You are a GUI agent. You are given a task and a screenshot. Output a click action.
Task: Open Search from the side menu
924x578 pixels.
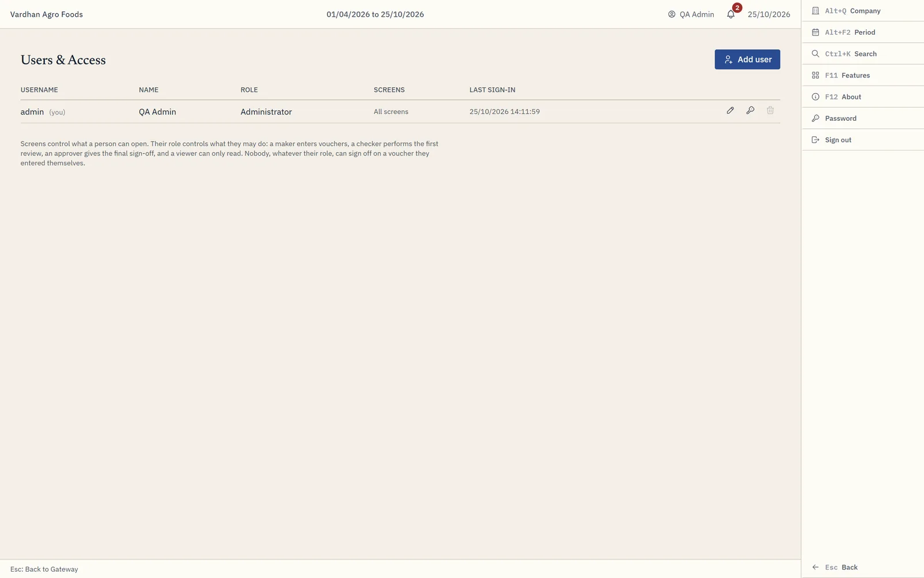[863, 54]
